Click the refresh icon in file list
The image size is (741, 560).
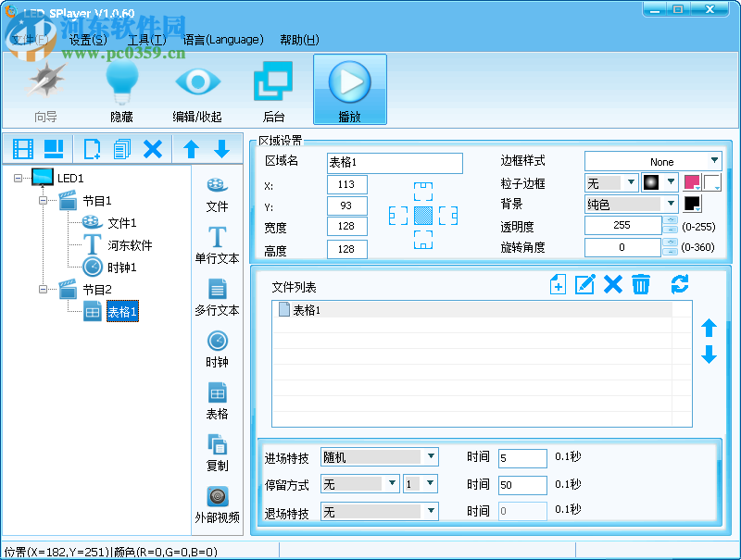680,285
